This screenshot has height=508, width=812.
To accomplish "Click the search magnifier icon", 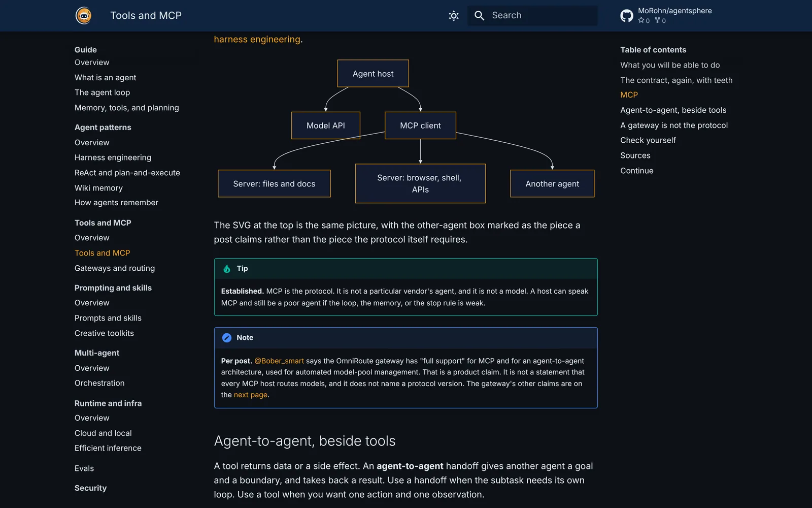I will click(479, 16).
